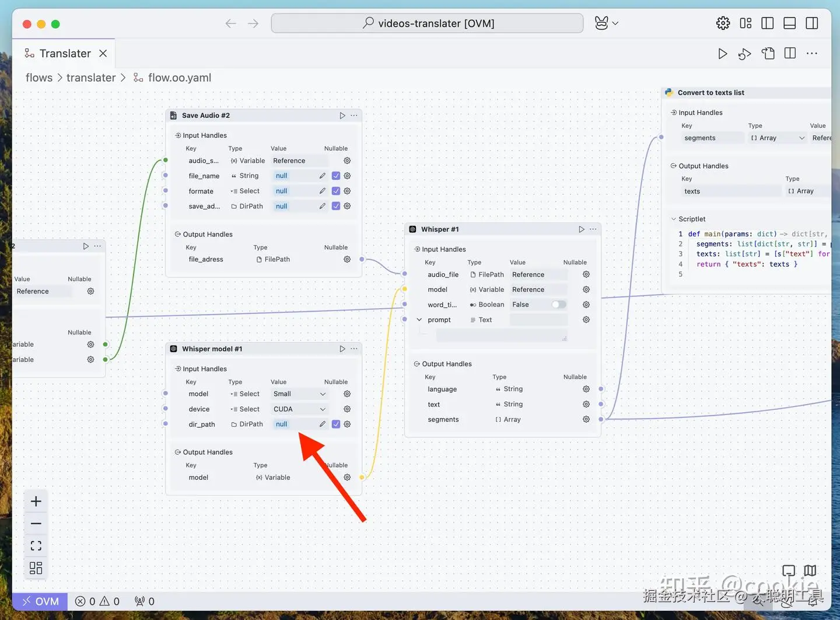Run the Whisper model #1 node
The height and width of the screenshot is (620, 840).
(x=342, y=349)
